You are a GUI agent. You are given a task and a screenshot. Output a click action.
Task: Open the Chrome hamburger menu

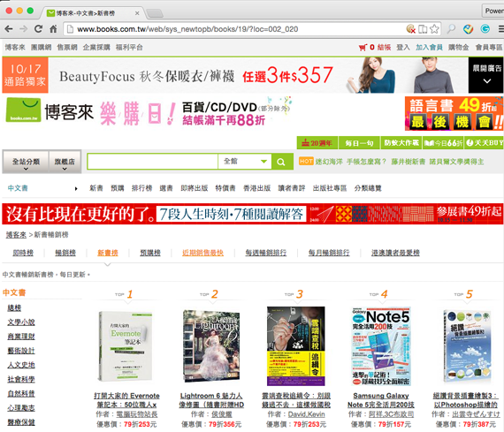(x=500, y=29)
